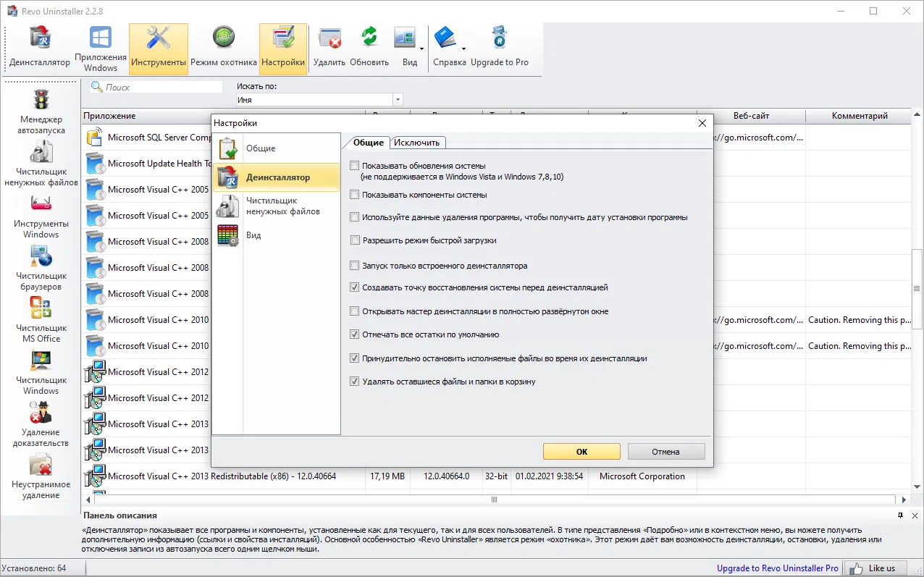Uncheck Удалять оставшиеся файлы в корзину
Viewport: 924px width, 577px height.
(355, 382)
